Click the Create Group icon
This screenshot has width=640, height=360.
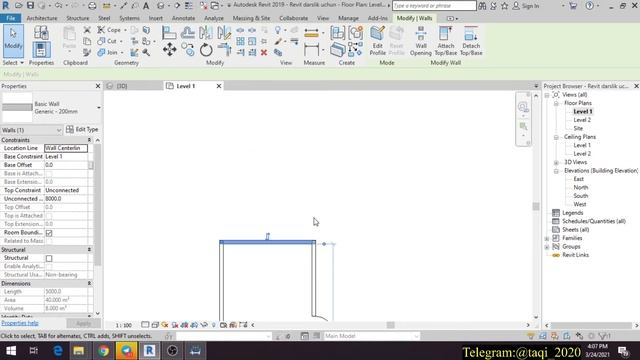point(356,33)
